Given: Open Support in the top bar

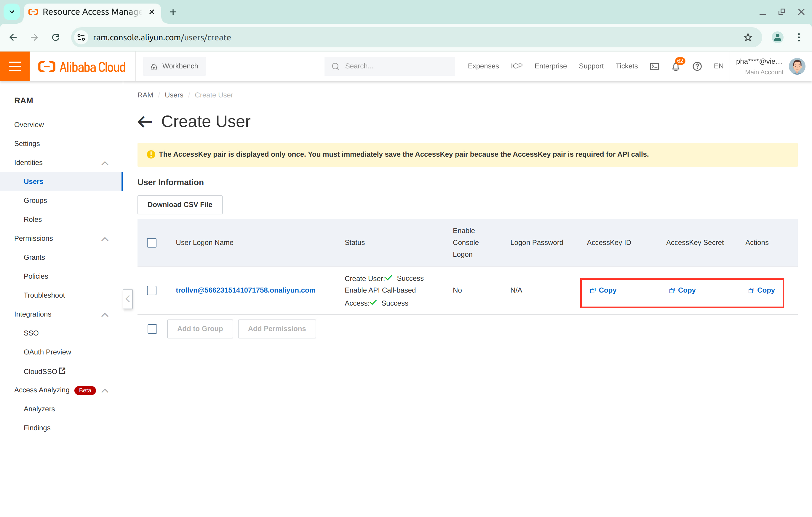Looking at the screenshot, I should [591, 66].
